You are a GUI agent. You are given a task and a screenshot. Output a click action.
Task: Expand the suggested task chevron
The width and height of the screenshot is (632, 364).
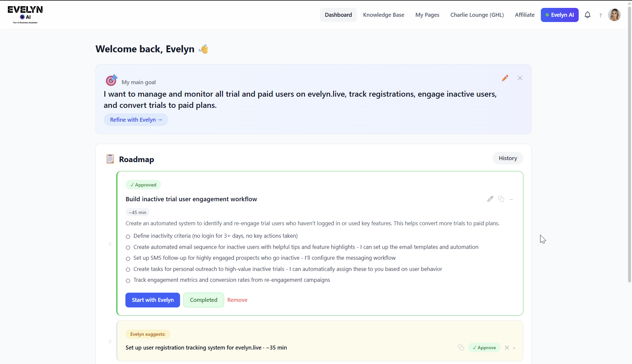tap(514, 348)
